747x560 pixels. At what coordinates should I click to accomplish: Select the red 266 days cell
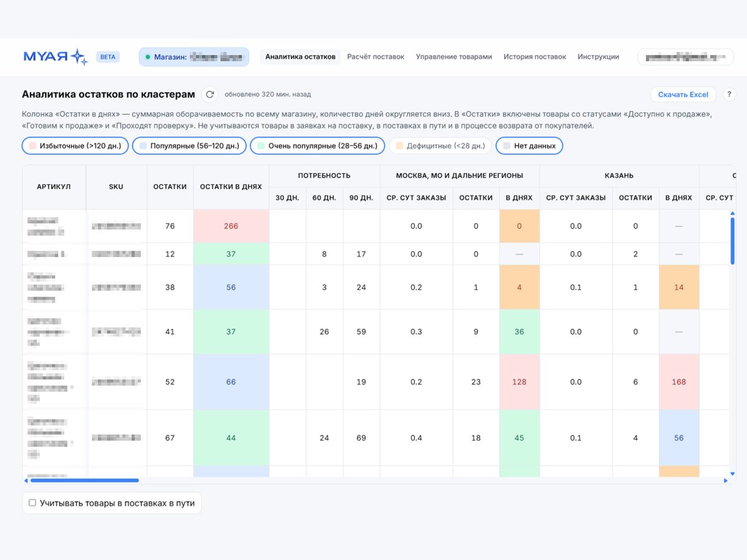tap(231, 226)
